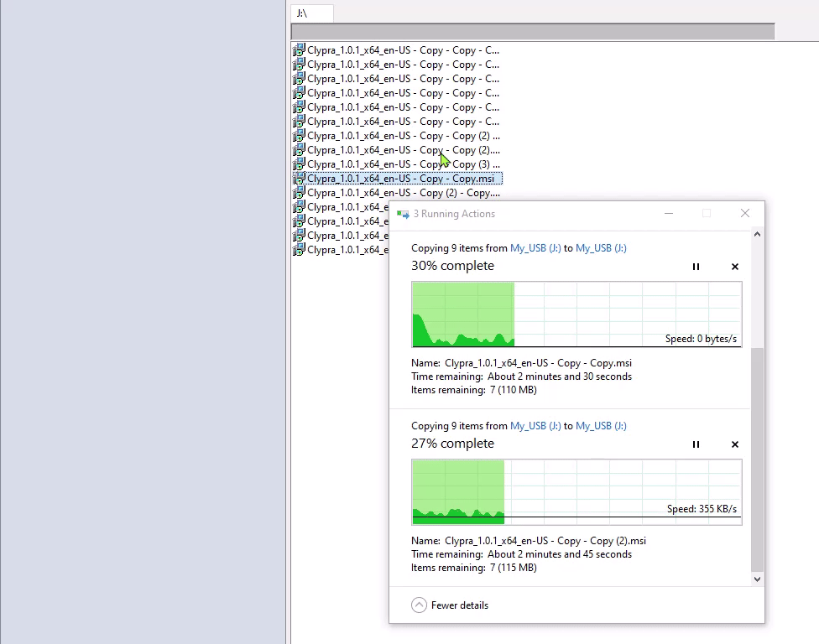Click Name line showing Copy - Copy (2).msi

click(x=529, y=541)
